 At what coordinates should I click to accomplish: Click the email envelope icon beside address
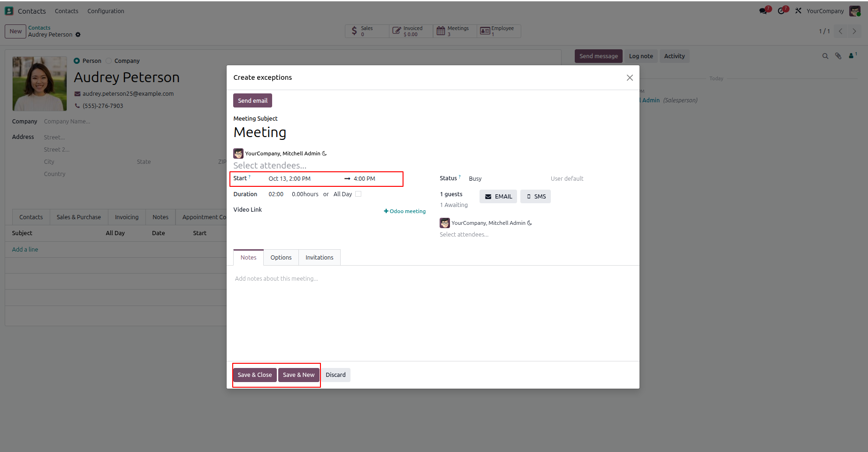[x=77, y=94]
